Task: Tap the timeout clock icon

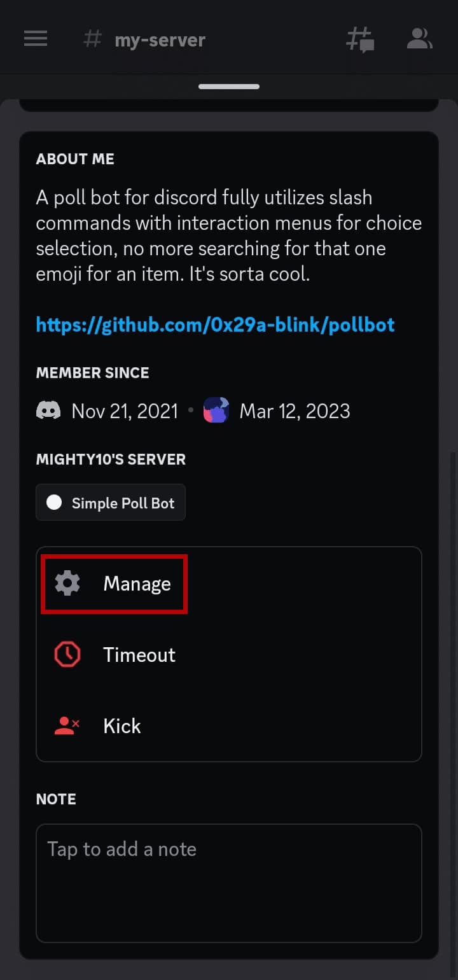Action: point(68,654)
